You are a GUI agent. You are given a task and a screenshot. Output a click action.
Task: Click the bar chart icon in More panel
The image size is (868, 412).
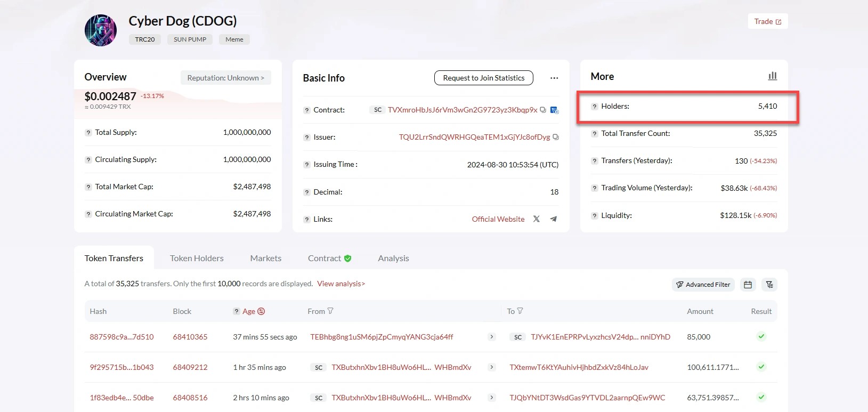(772, 76)
